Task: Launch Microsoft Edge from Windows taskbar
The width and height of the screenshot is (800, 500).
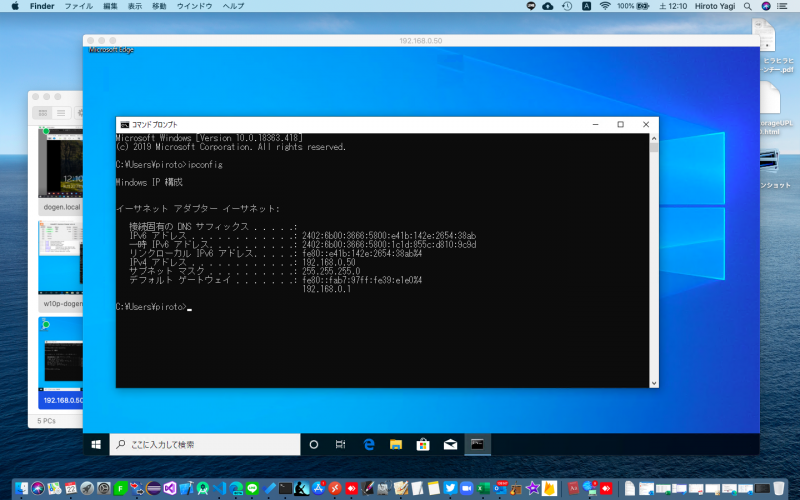Action: point(368,444)
